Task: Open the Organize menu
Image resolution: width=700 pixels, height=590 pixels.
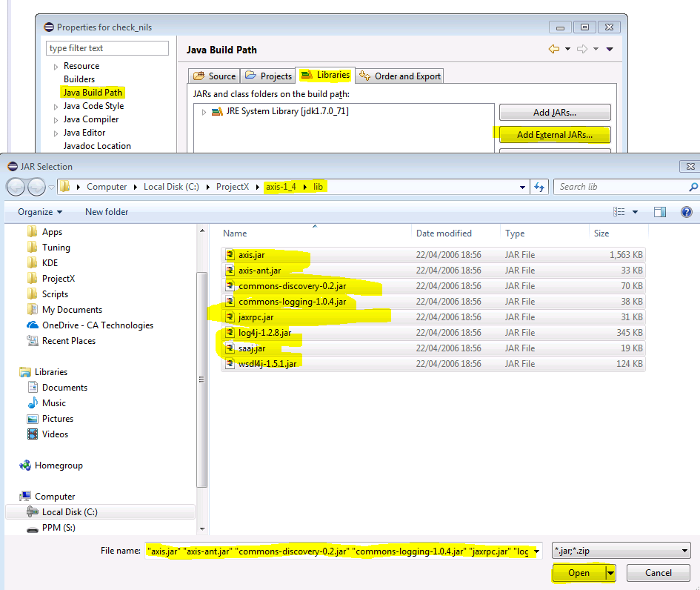Action: (40, 212)
